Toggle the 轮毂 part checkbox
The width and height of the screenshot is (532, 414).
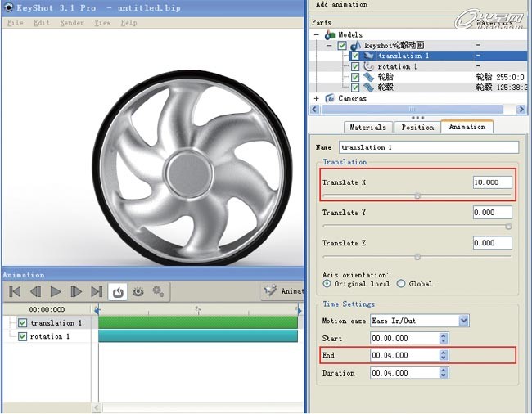355,88
